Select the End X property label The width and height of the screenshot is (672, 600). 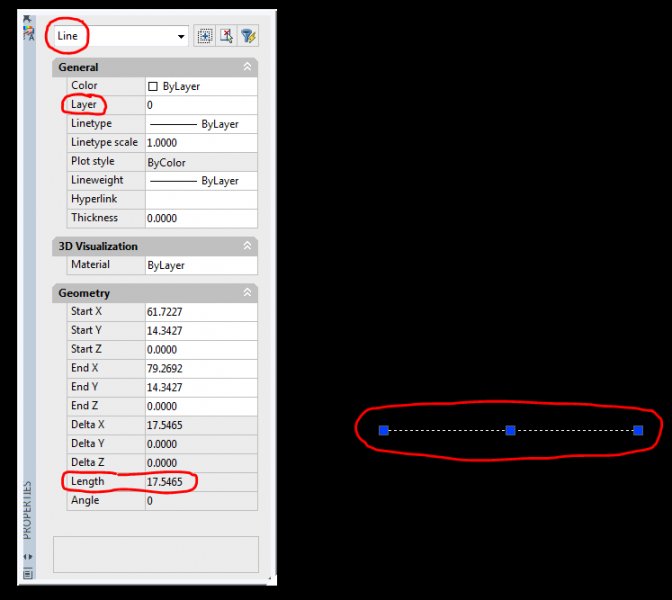coord(84,368)
